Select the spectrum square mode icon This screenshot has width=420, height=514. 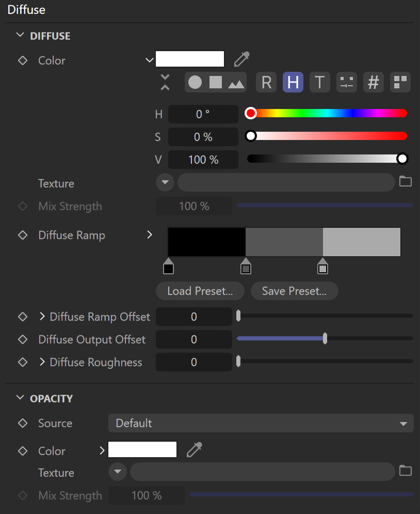point(216,82)
